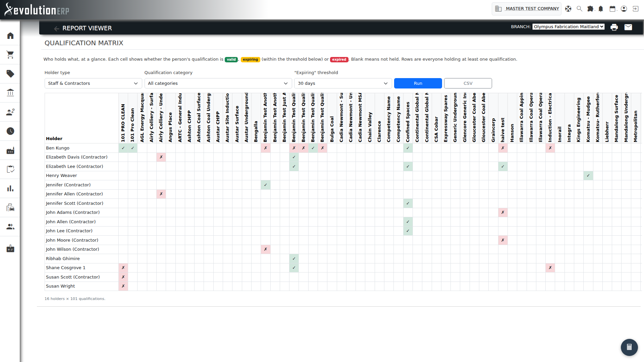Open the price tag sidebar icon
Viewport: 644px width, 362px height.
10,74
